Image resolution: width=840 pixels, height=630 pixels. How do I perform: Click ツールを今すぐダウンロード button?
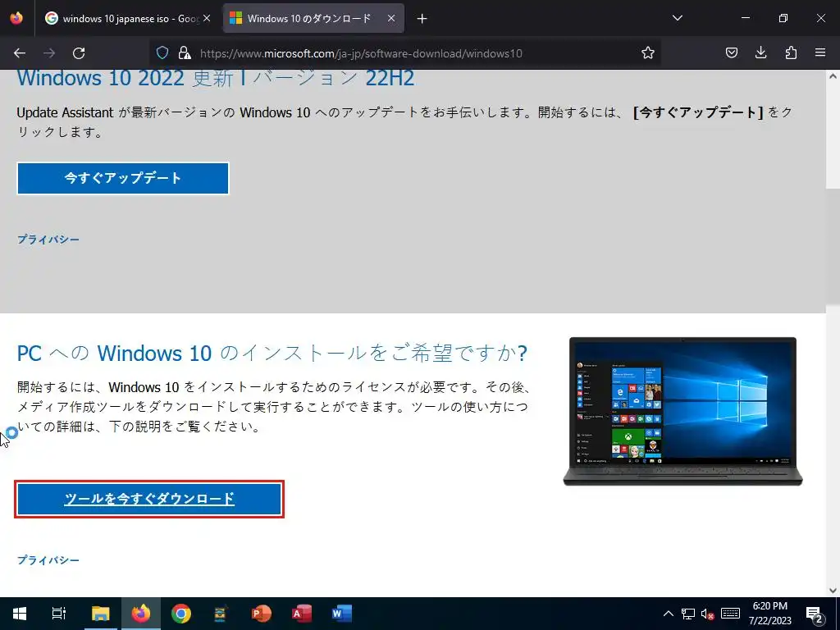[149, 499]
